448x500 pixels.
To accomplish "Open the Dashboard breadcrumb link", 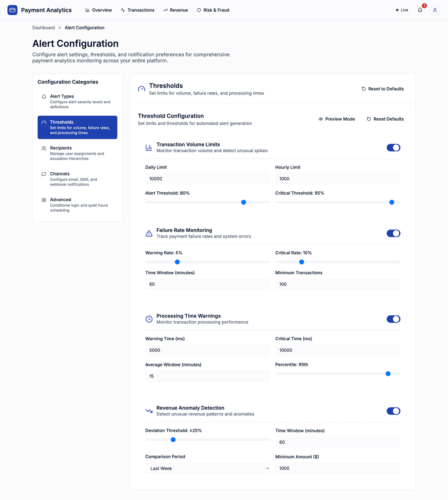I will tap(43, 27).
